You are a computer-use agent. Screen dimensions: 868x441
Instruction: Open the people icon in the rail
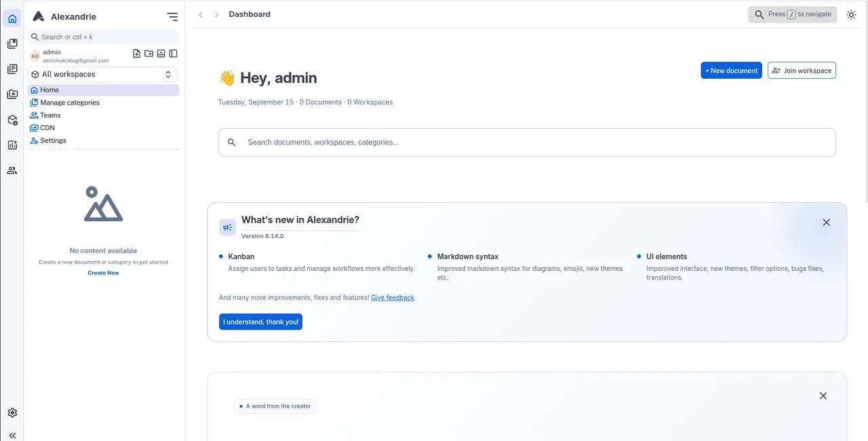pyautogui.click(x=12, y=170)
